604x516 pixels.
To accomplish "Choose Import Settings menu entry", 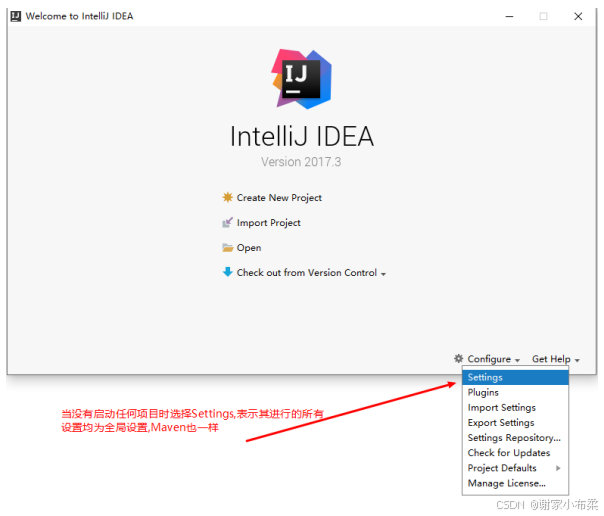I will coord(515,407).
